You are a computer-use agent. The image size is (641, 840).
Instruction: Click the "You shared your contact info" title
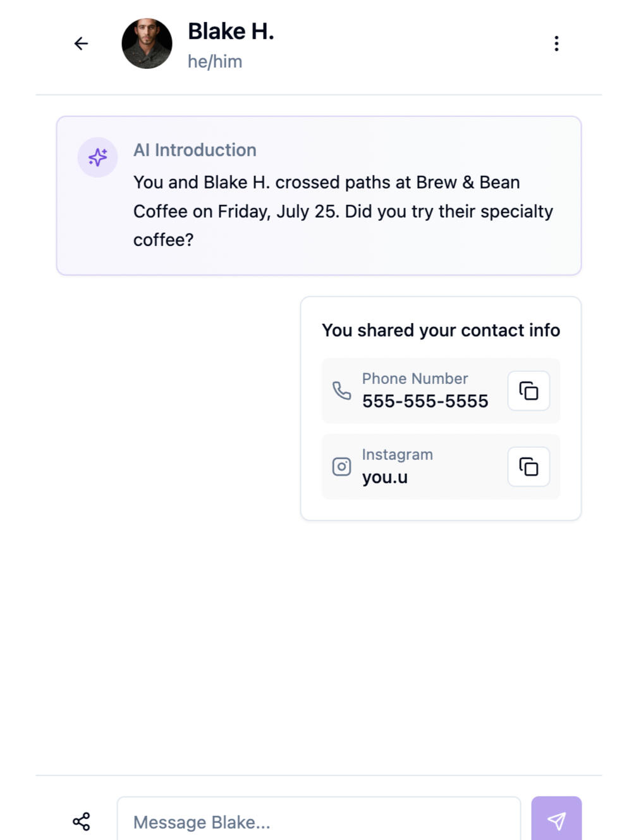pos(441,330)
